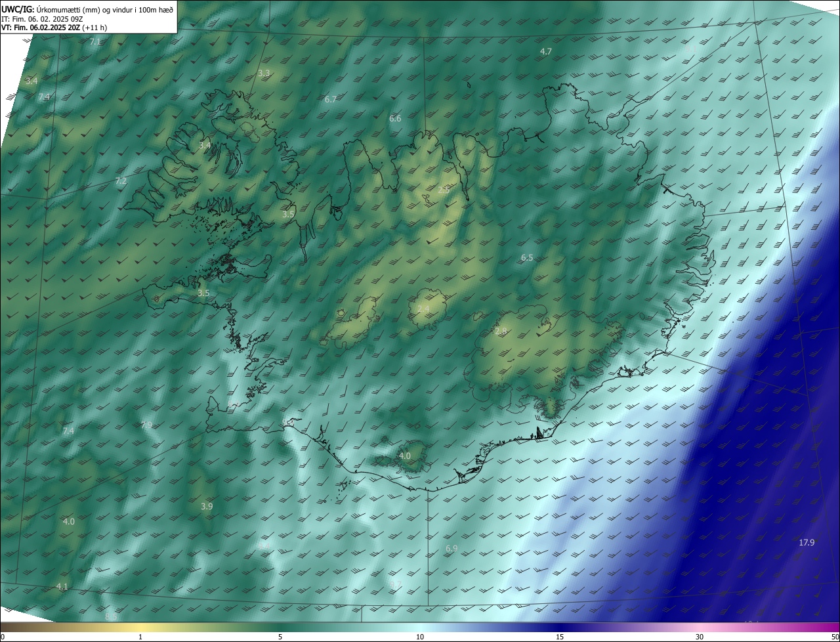Click the 6.7 value label on the map
This screenshot has height=642, width=840.
pyautogui.click(x=330, y=99)
